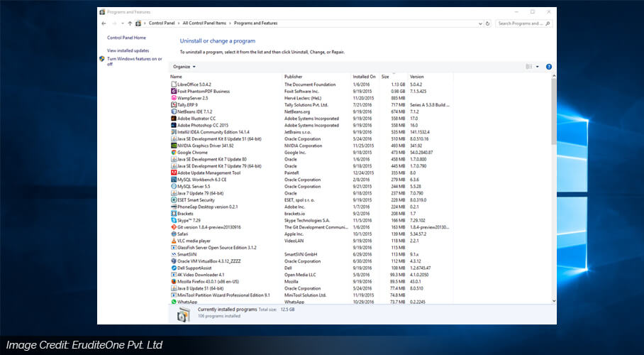The height and width of the screenshot is (355, 644).
Task: Click the JetBrains s.r.o. publisher cell
Action: [x=298, y=132]
